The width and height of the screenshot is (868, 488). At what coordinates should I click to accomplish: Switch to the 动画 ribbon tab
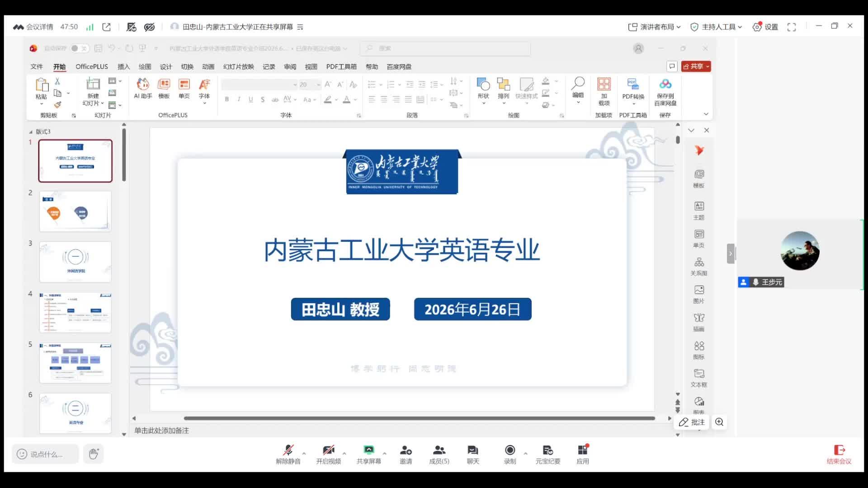(208, 66)
